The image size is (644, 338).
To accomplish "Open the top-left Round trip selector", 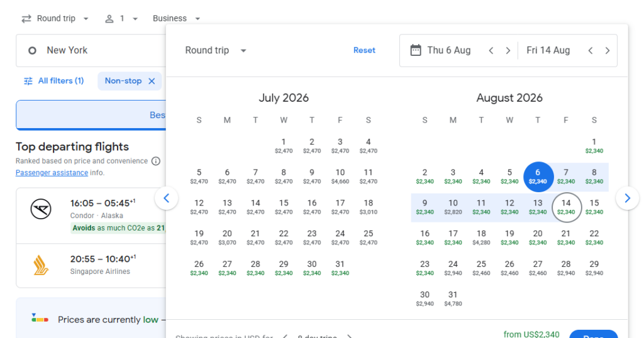I will click(55, 19).
